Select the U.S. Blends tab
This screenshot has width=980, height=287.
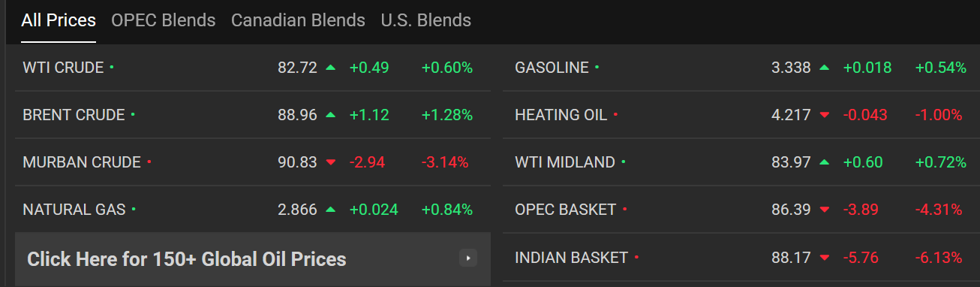click(426, 20)
